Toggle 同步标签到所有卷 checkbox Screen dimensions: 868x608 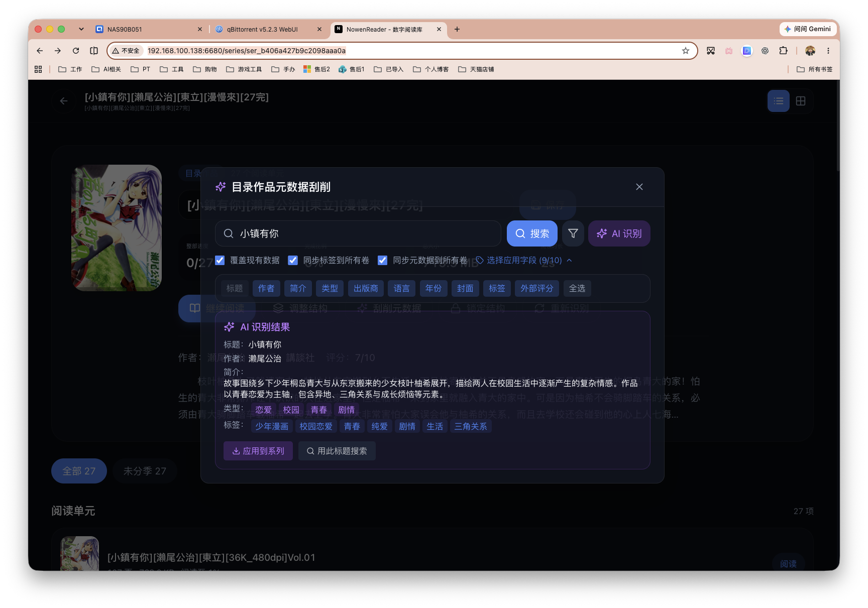pos(293,260)
